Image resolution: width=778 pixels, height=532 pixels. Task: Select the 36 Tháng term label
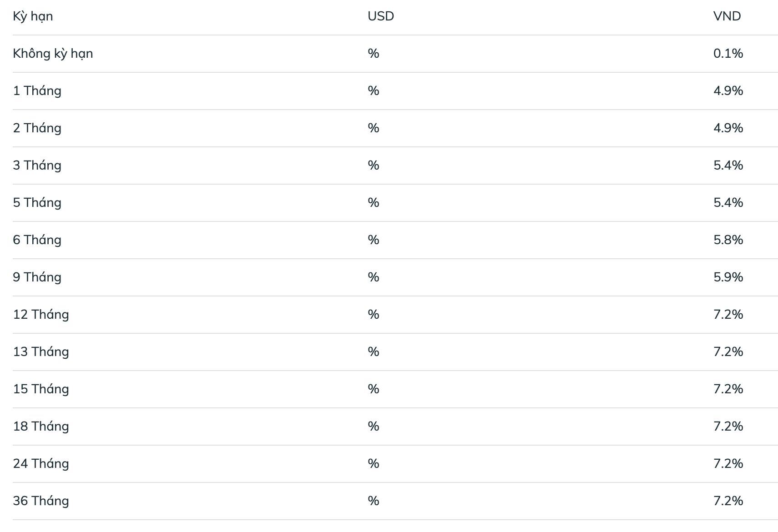[x=41, y=501]
